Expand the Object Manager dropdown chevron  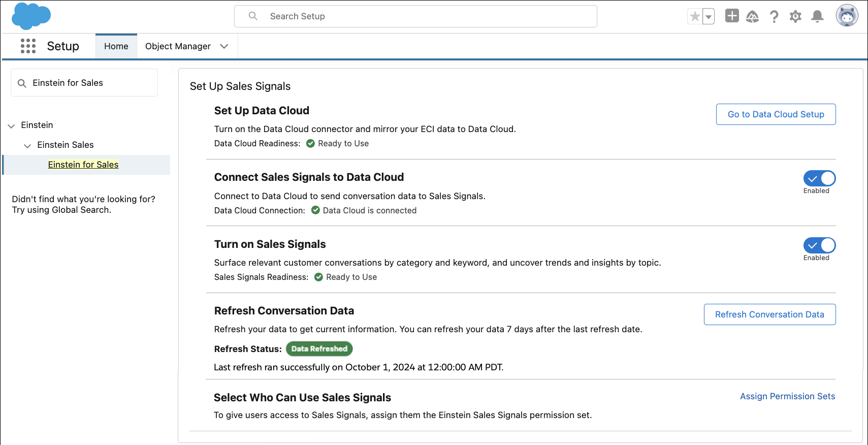point(224,46)
